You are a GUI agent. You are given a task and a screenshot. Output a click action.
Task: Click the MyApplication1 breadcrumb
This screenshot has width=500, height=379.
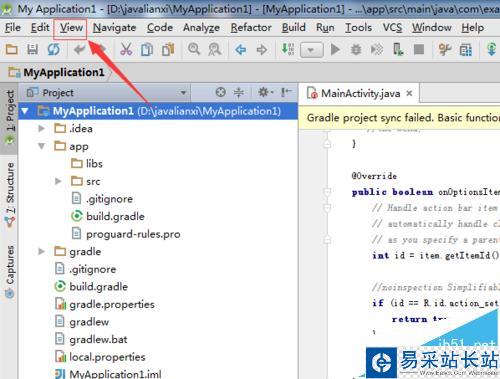point(57,72)
